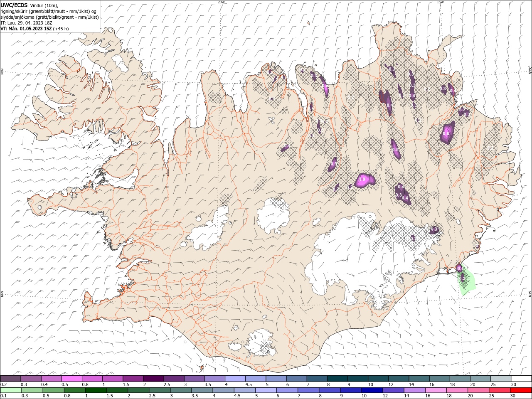
Task: Click the bottom row blue swatch labeled 7
Action: (x=308, y=390)
